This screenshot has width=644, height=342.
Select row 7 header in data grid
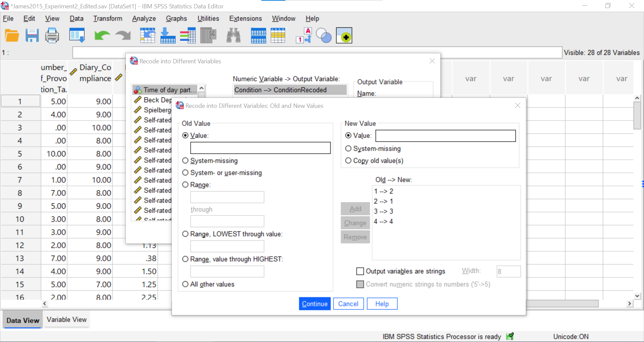[20, 180]
